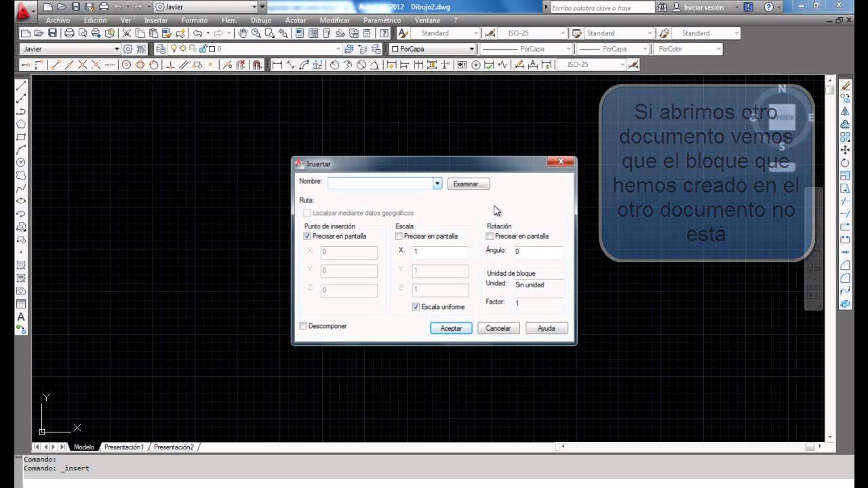Image resolution: width=868 pixels, height=488 pixels.
Task: Uncheck the Escala uniforme checkbox
Action: [416, 307]
